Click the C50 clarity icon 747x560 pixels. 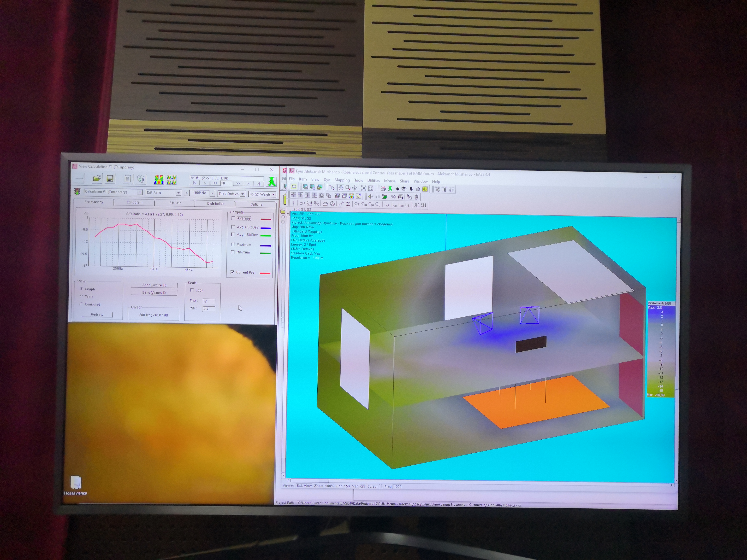[x=364, y=204]
